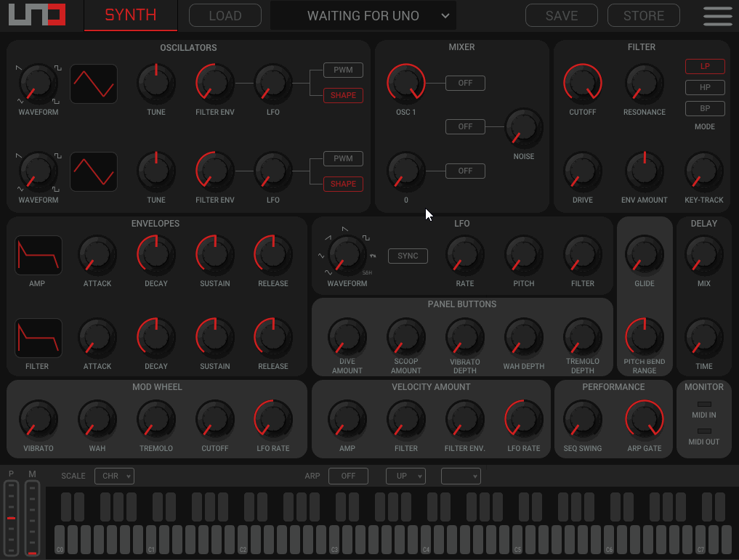Open the SCALE CHR dropdown
This screenshot has width=739, height=560.
[114, 476]
